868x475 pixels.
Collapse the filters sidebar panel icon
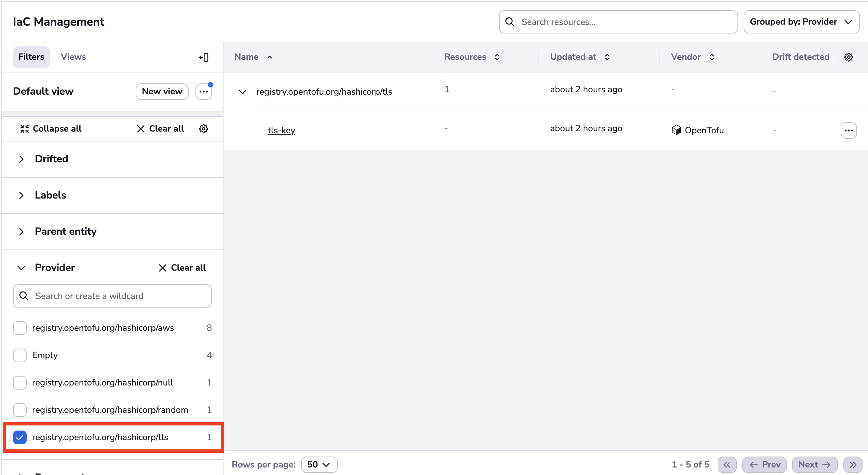click(204, 57)
